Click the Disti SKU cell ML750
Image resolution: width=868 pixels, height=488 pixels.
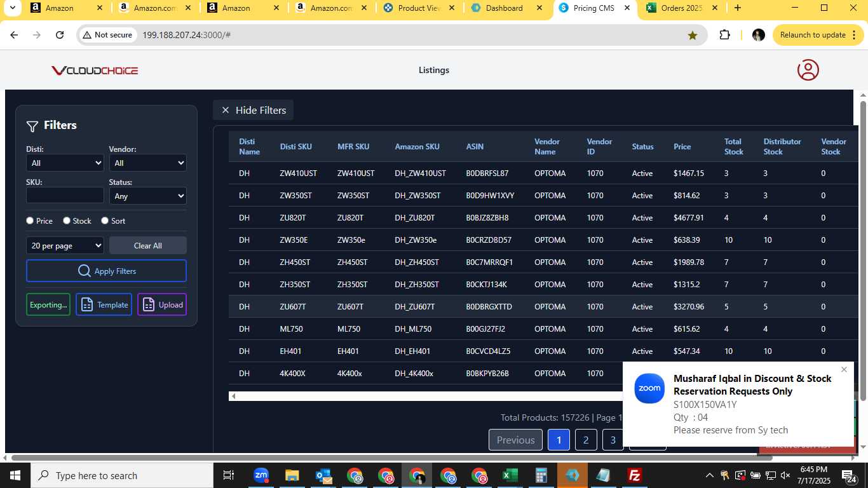(x=290, y=329)
